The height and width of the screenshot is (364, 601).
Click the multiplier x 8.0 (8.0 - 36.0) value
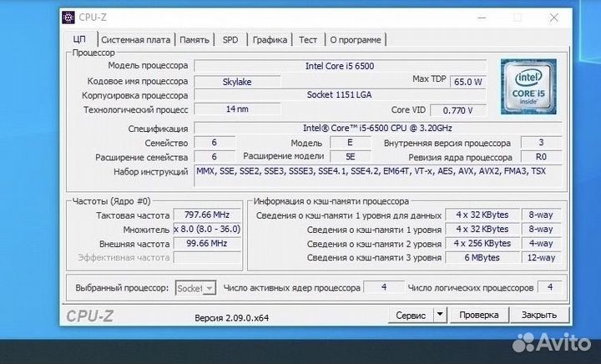pos(207,229)
